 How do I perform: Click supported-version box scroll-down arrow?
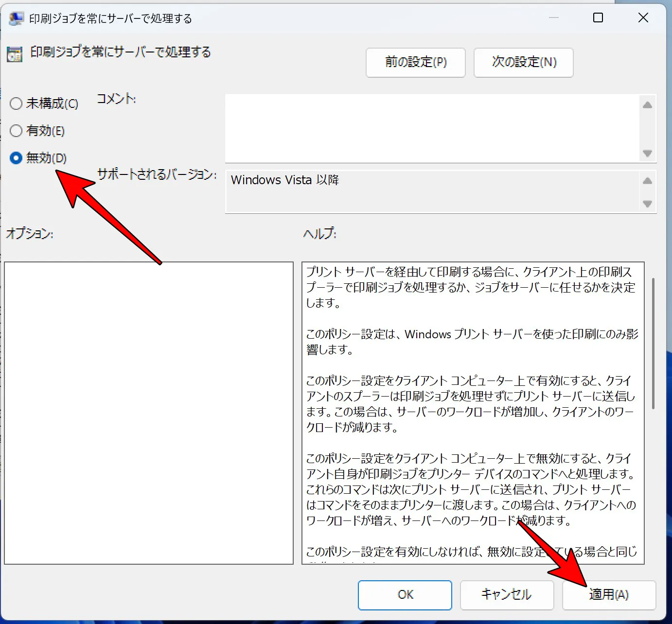647,204
